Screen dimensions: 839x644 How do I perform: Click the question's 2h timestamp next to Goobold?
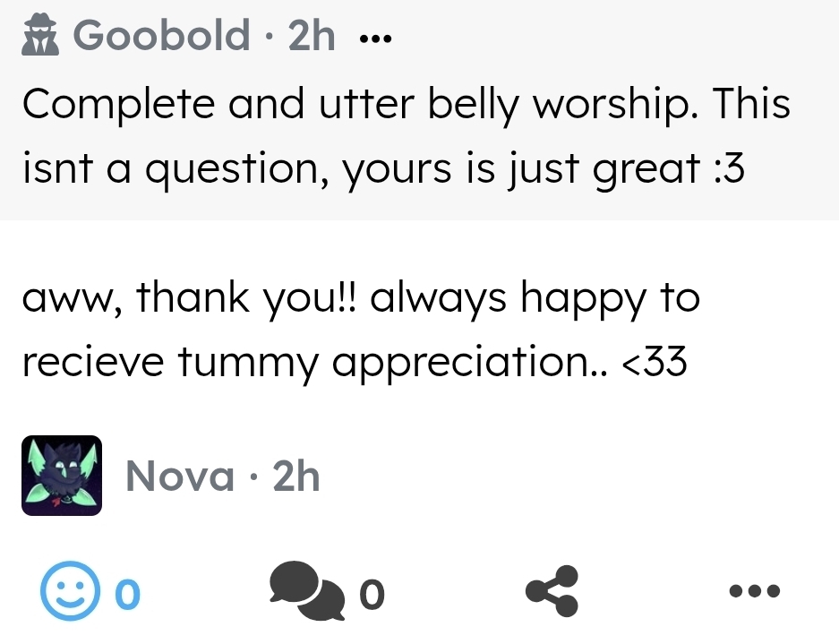point(312,36)
